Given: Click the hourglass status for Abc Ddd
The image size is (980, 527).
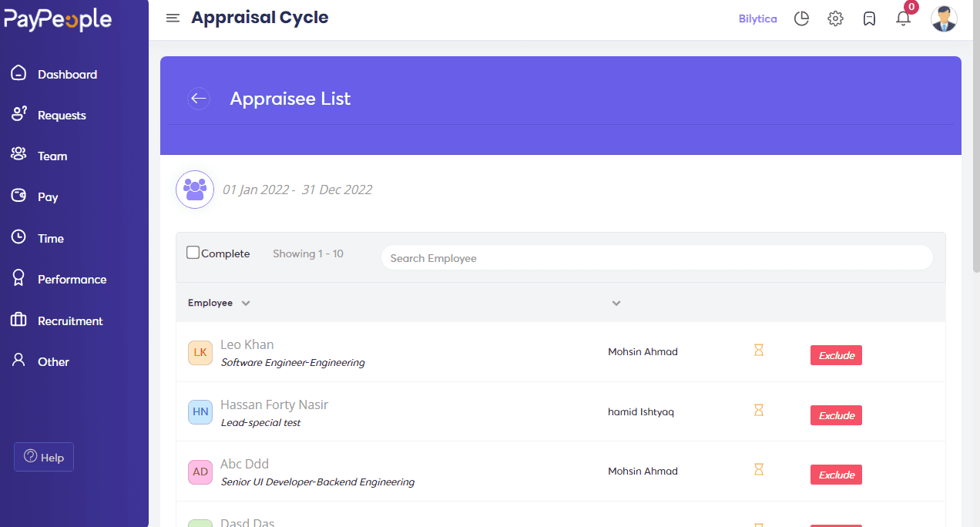Looking at the screenshot, I should click(759, 469).
